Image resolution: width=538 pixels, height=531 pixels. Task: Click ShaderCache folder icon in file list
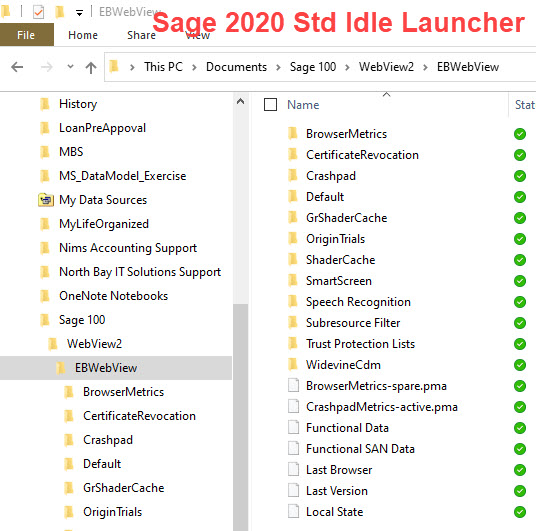[x=293, y=260]
